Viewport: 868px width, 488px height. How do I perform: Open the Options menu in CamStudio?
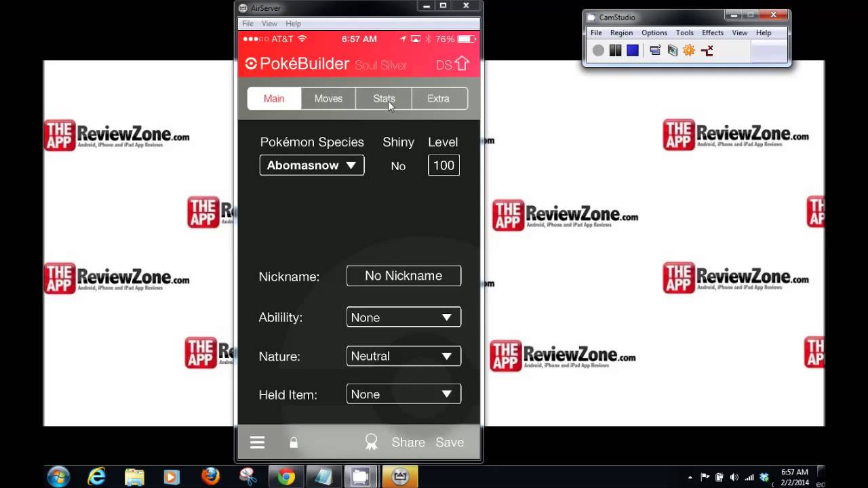[654, 33]
